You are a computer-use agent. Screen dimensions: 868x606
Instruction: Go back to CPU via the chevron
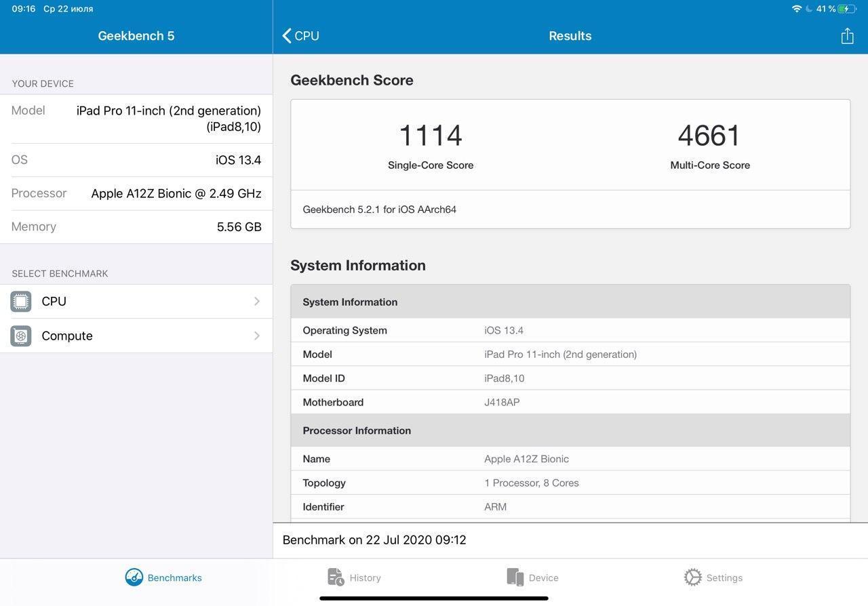point(300,36)
